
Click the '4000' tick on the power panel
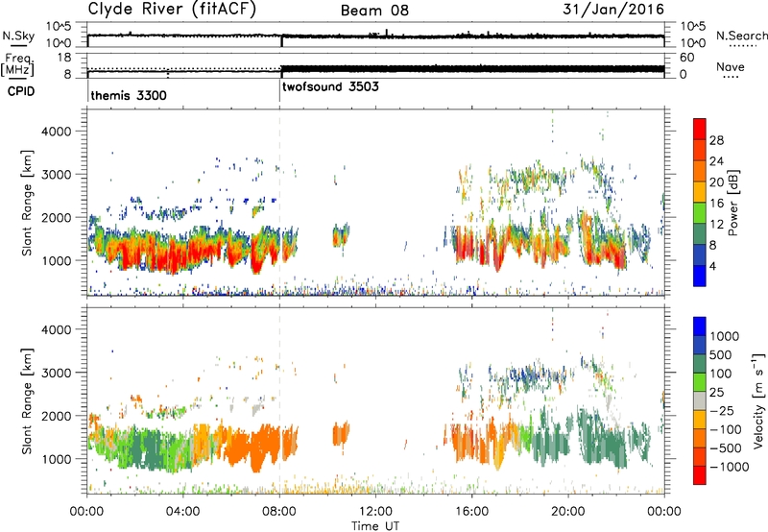click(57, 132)
